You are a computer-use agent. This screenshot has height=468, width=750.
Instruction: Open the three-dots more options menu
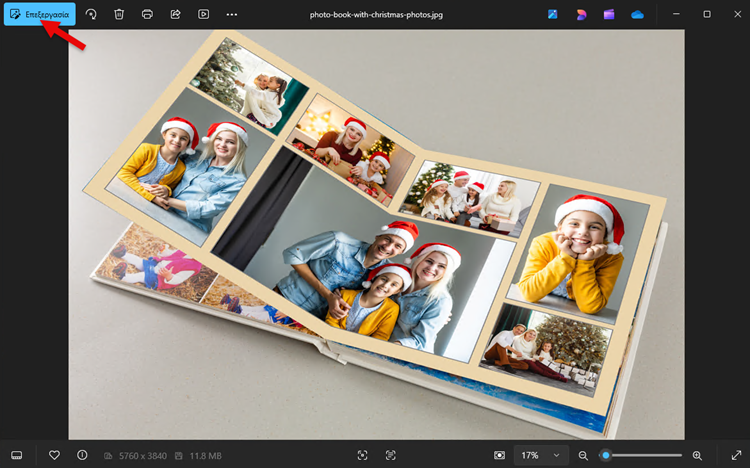tap(232, 14)
